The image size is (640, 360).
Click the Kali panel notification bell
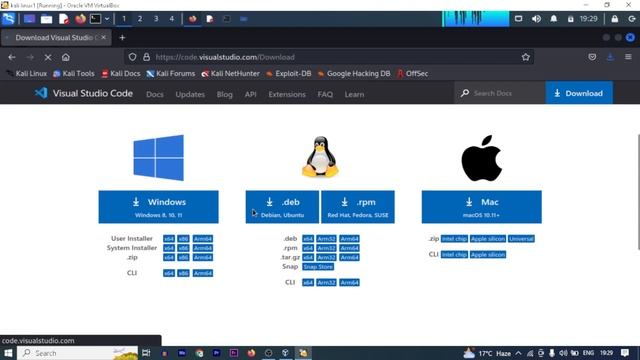click(553, 19)
